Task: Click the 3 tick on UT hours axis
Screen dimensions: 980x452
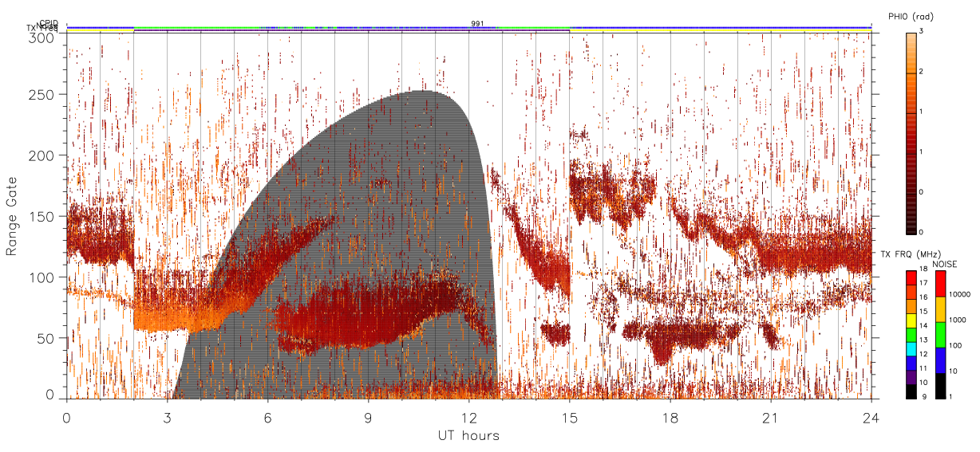Action: (x=168, y=418)
